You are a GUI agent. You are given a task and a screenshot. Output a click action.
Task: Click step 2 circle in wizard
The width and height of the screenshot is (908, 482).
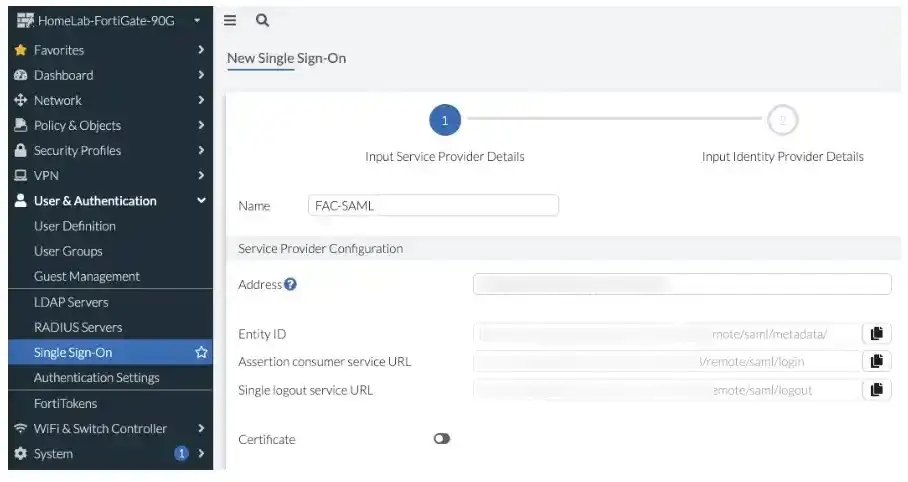pyautogui.click(x=782, y=120)
